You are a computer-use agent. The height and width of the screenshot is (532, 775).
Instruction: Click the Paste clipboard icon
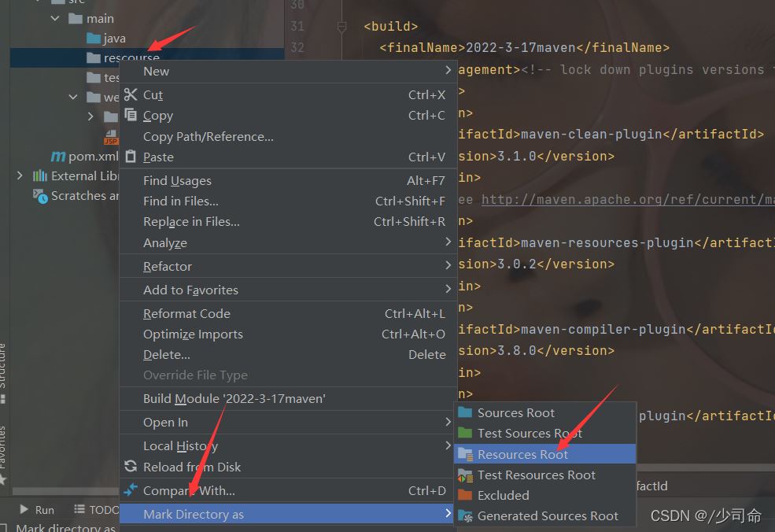(131, 157)
